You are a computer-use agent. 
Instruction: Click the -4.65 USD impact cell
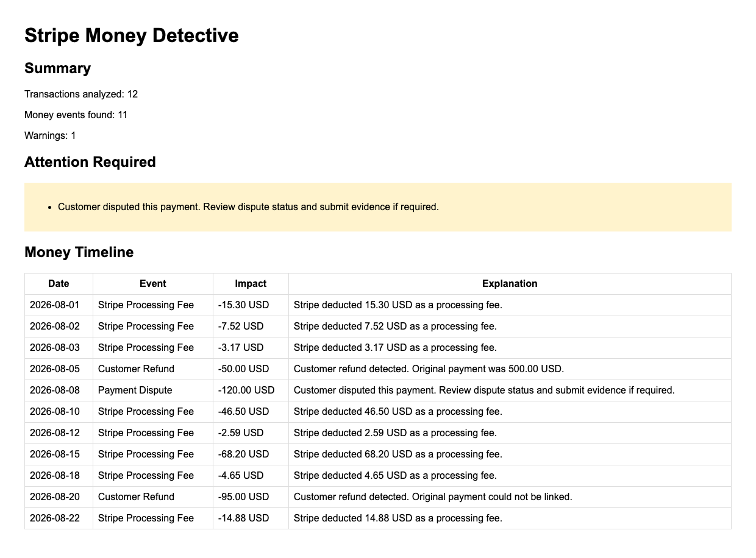pyautogui.click(x=251, y=476)
